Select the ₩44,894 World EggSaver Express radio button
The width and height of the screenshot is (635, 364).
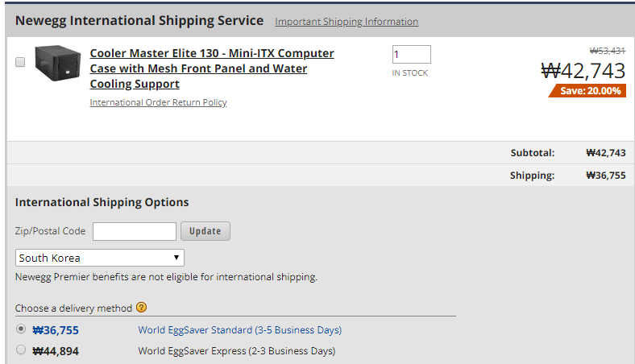(21, 350)
